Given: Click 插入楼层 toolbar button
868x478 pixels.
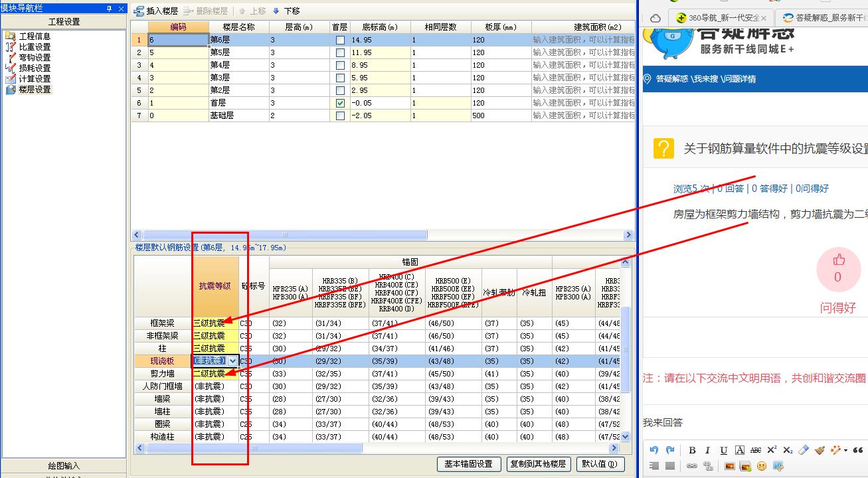Looking at the screenshot, I should (x=156, y=11).
